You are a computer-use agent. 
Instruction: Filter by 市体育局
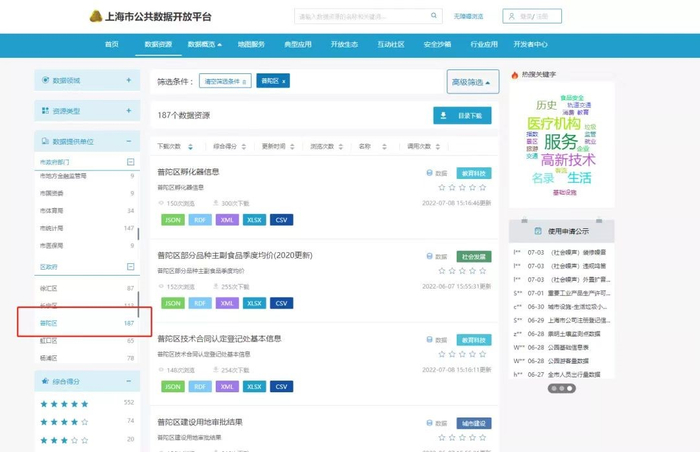pyautogui.click(x=87, y=211)
